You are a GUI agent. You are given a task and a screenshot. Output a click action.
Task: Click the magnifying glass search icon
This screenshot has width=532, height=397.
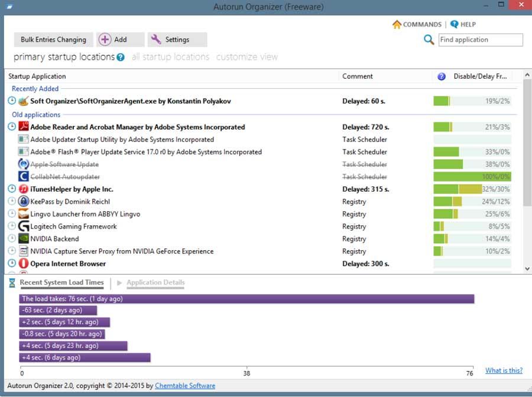pyautogui.click(x=429, y=40)
